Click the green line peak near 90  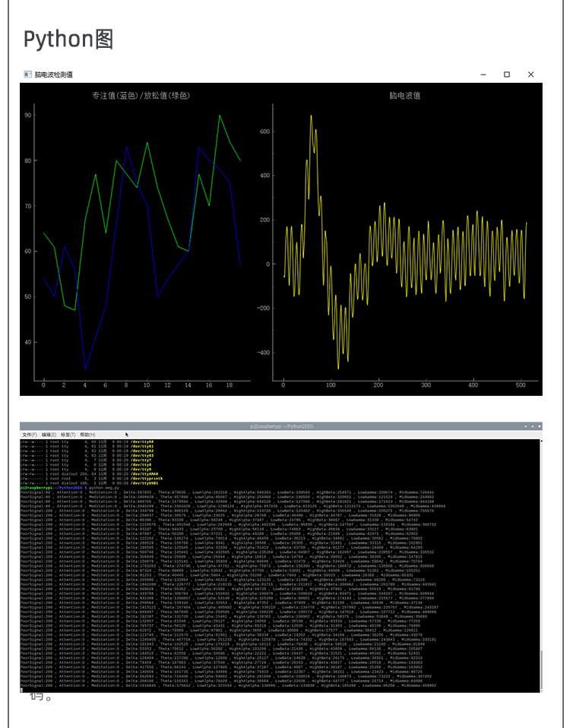tap(220, 116)
